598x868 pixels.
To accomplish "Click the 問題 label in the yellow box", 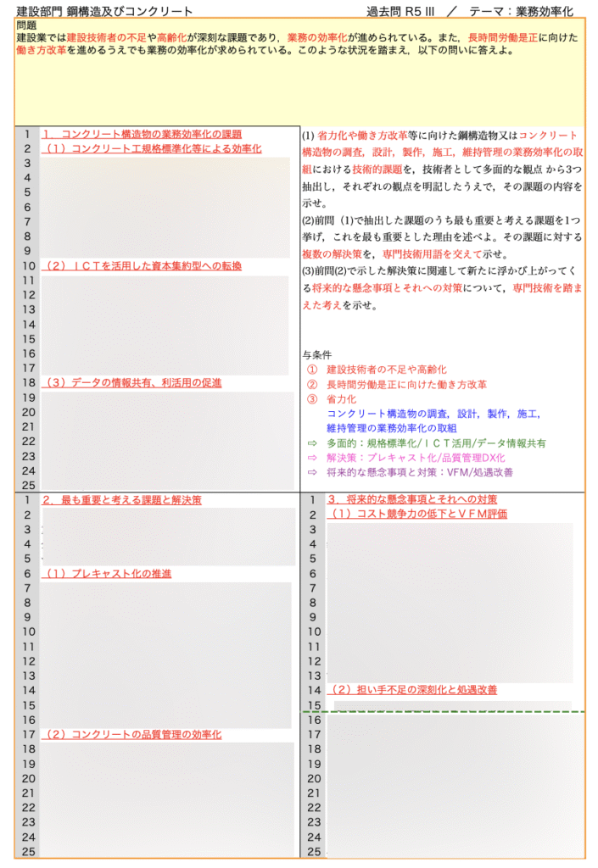I will tap(26, 25).
